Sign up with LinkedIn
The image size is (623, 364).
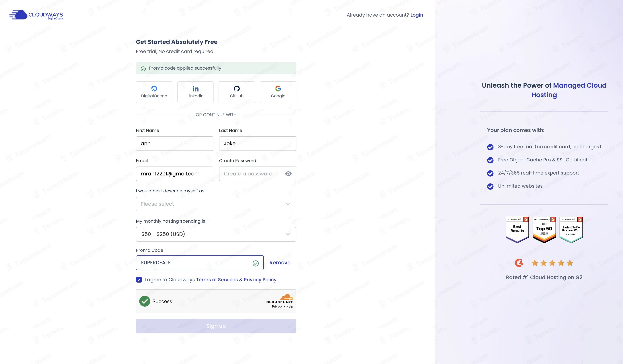[195, 92]
